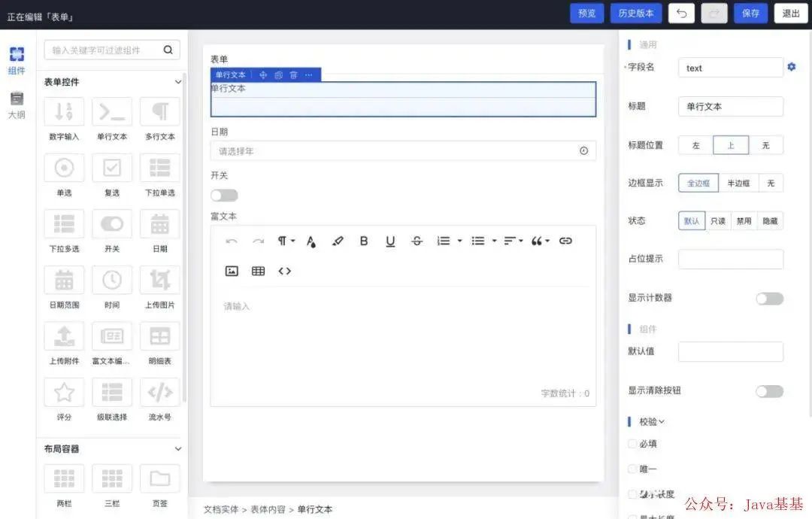Apply strikethrough in rich text toolbar
The image size is (812, 519).
[x=417, y=241]
